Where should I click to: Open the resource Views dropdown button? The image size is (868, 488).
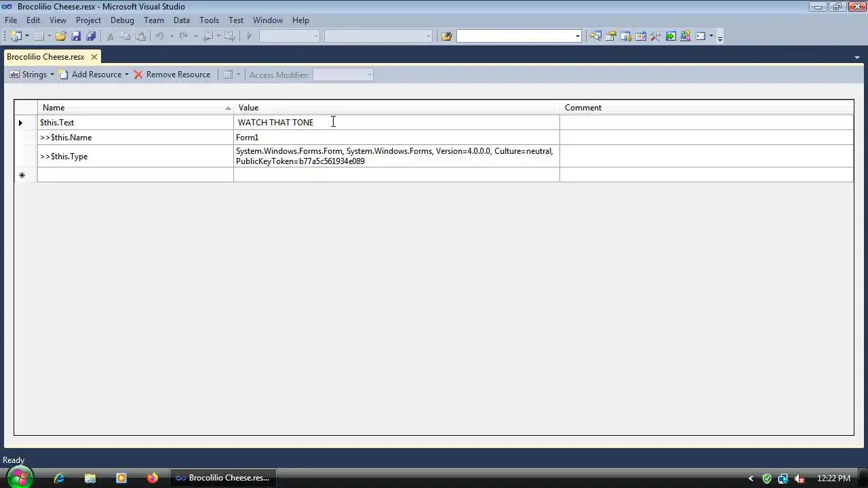(x=232, y=75)
